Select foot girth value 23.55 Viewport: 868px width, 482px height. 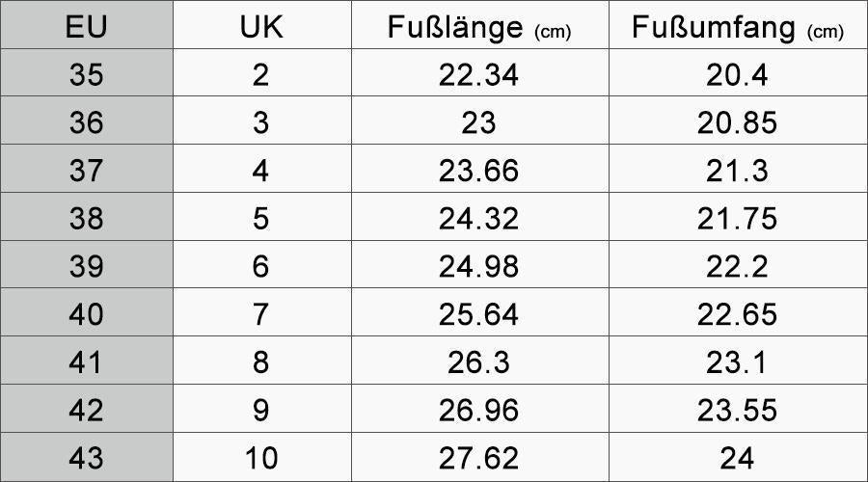coord(737,410)
